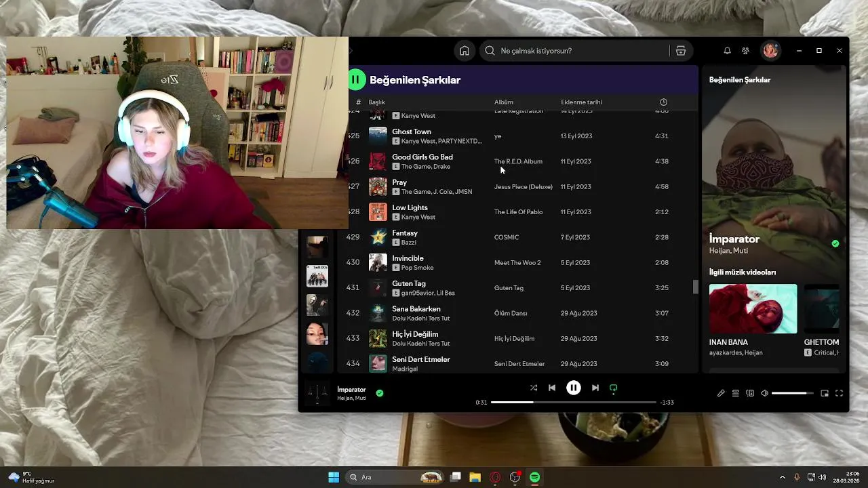Select the Guten Tag track title

click(x=409, y=283)
